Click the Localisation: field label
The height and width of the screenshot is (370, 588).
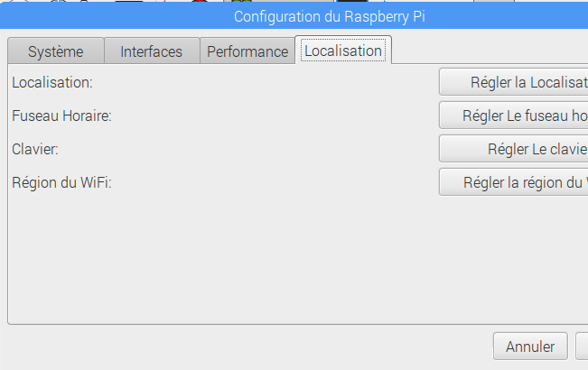52,82
